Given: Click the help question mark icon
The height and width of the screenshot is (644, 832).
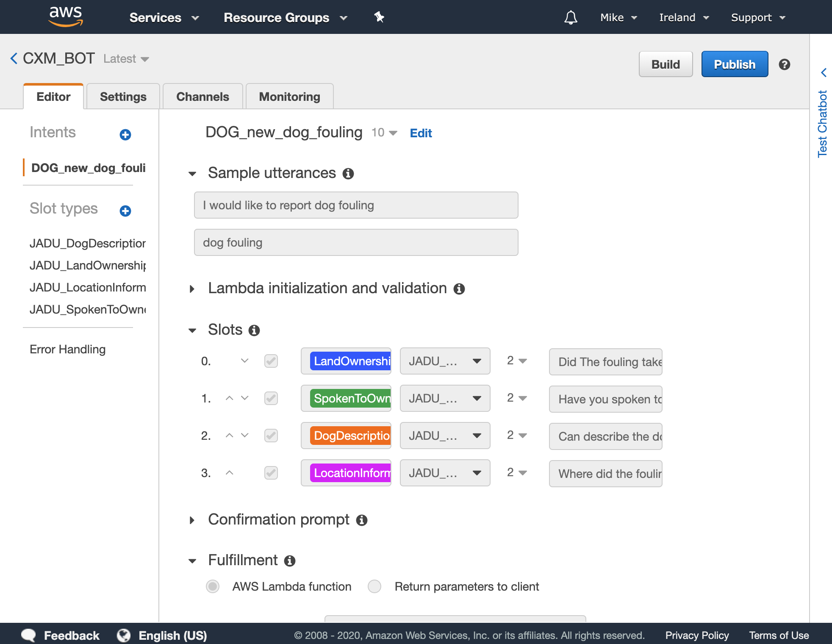Looking at the screenshot, I should pos(784,64).
